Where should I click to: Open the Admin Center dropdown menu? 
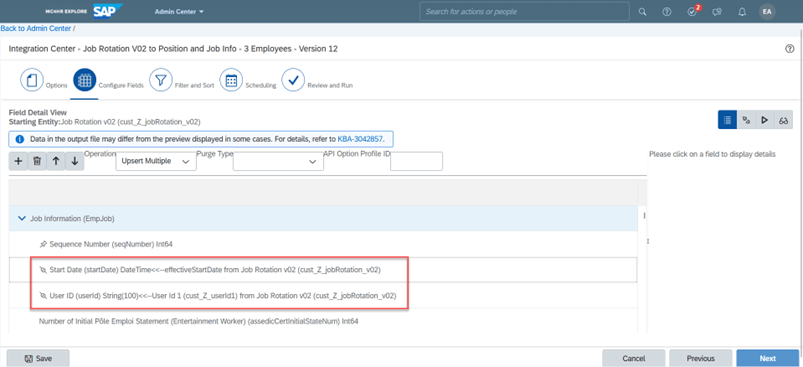(179, 12)
